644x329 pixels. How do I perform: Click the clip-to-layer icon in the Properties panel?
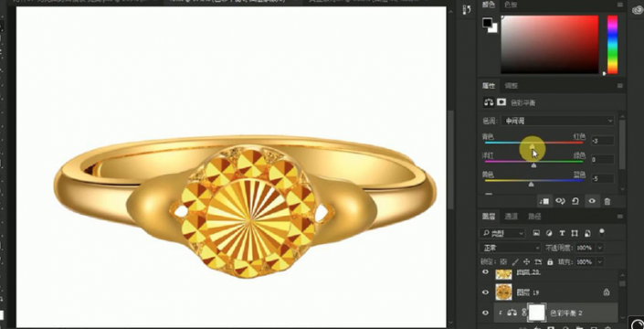coord(544,201)
